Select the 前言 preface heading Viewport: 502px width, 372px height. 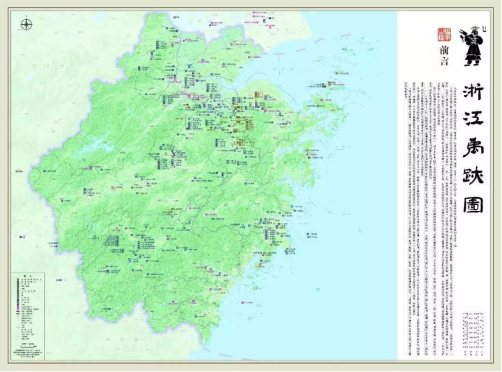point(444,56)
